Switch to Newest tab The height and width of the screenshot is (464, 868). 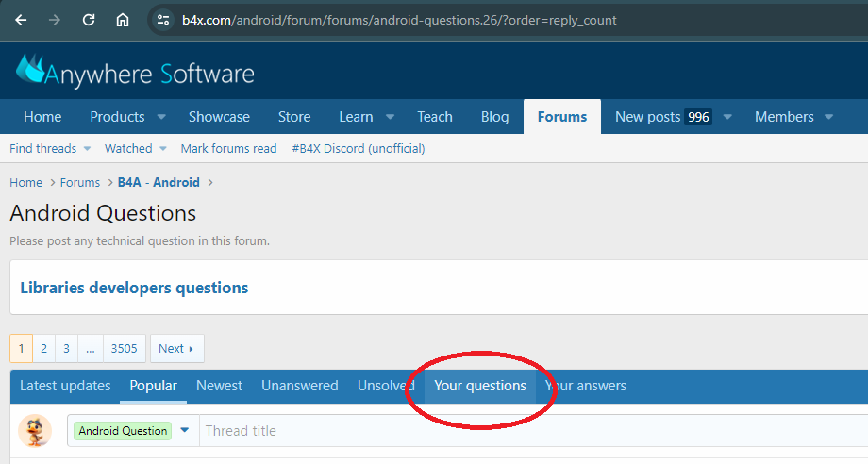(219, 386)
